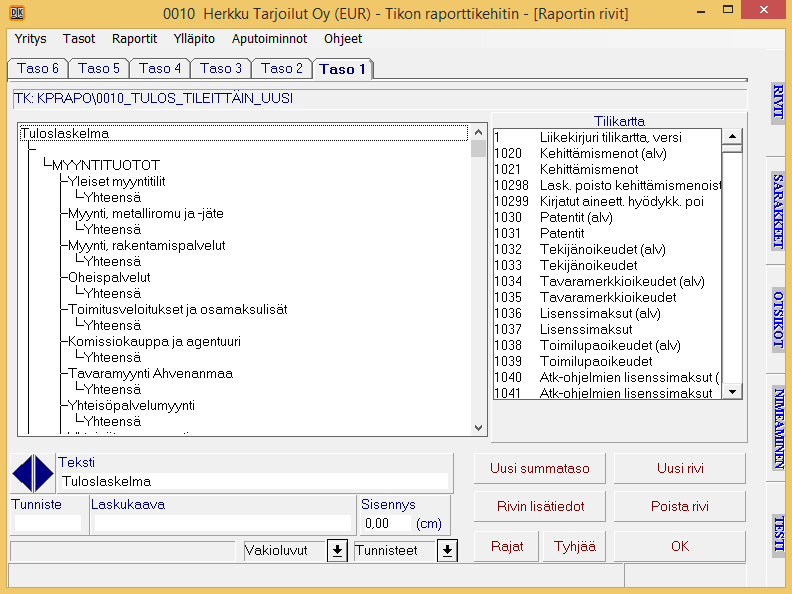Image resolution: width=792 pixels, height=594 pixels.
Task: Click the Laskukaava input field
Action: (x=223, y=523)
